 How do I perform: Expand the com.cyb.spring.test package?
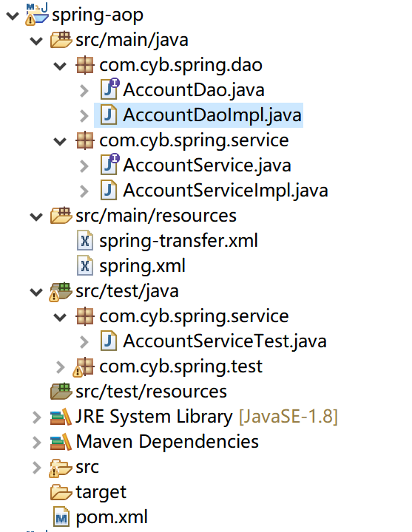61,366
